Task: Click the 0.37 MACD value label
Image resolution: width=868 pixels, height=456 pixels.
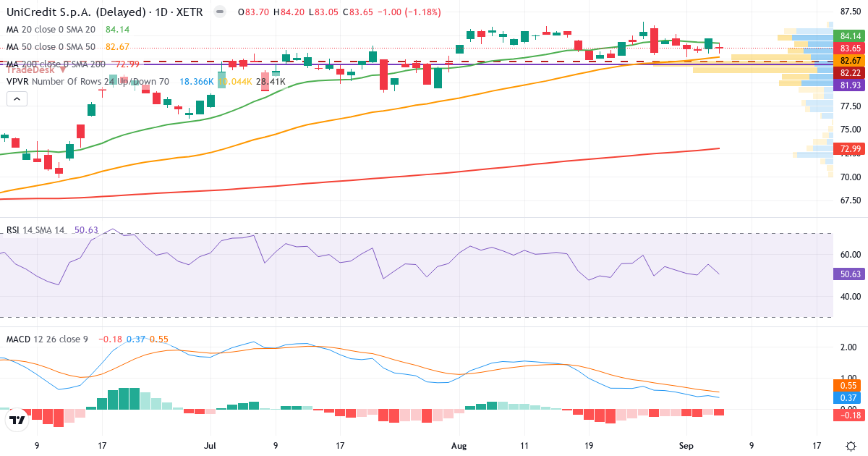Action: (849, 398)
